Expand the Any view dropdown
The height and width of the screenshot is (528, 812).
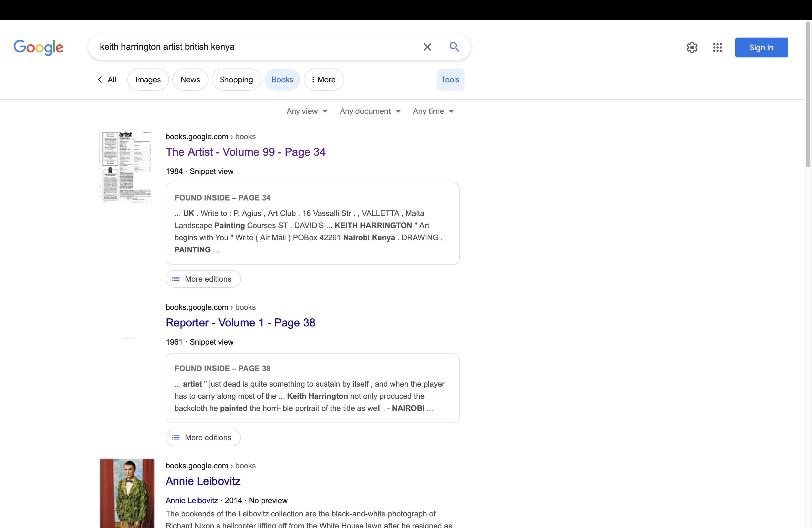coord(307,111)
